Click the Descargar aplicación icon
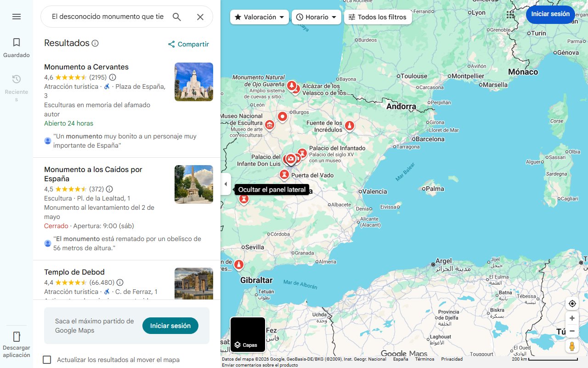Image resolution: width=588 pixels, height=368 pixels. (x=16, y=337)
